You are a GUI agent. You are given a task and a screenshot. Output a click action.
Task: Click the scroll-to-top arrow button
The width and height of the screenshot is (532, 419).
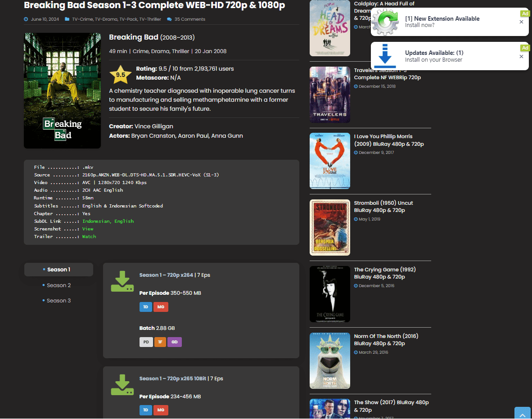[523, 413]
